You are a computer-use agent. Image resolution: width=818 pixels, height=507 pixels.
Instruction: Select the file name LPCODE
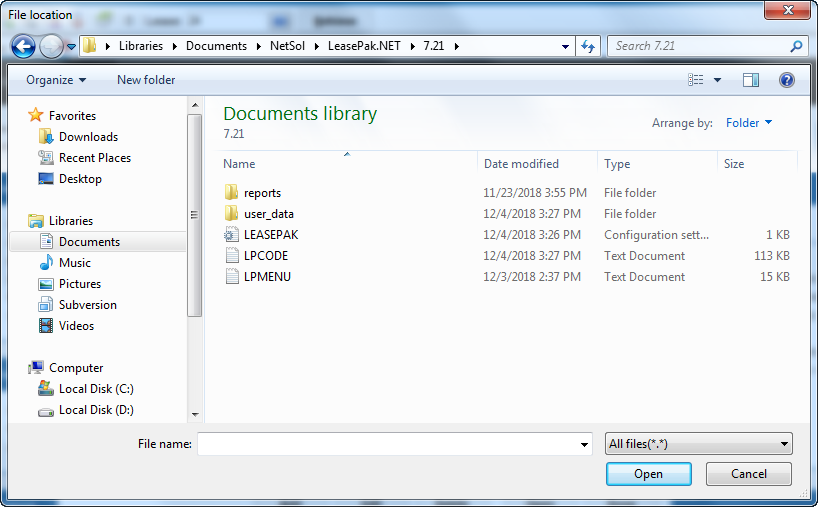click(266, 256)
